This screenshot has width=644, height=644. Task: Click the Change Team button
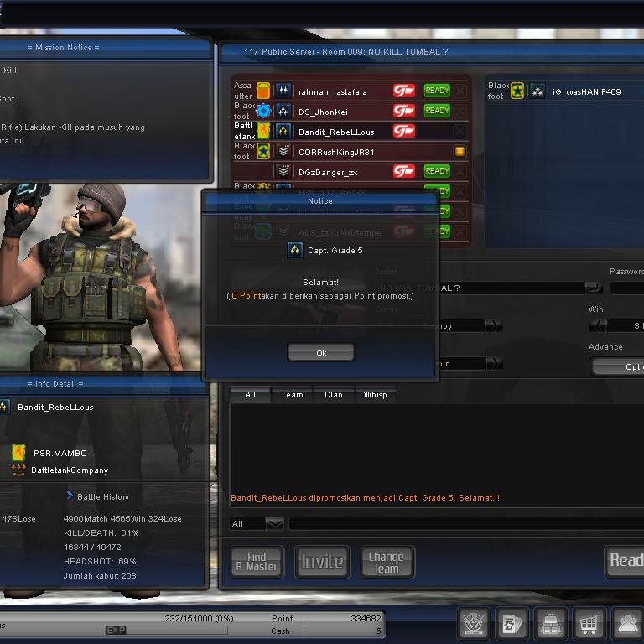coord(387,562)
